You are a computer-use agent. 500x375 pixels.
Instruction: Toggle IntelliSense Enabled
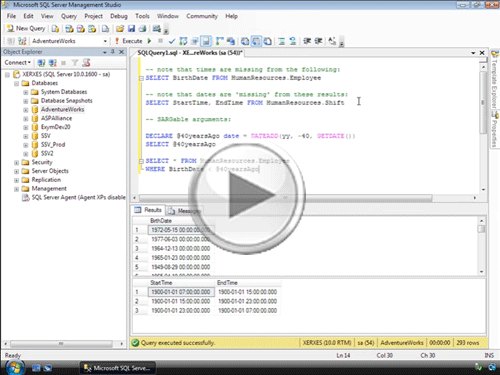[206, 41]
